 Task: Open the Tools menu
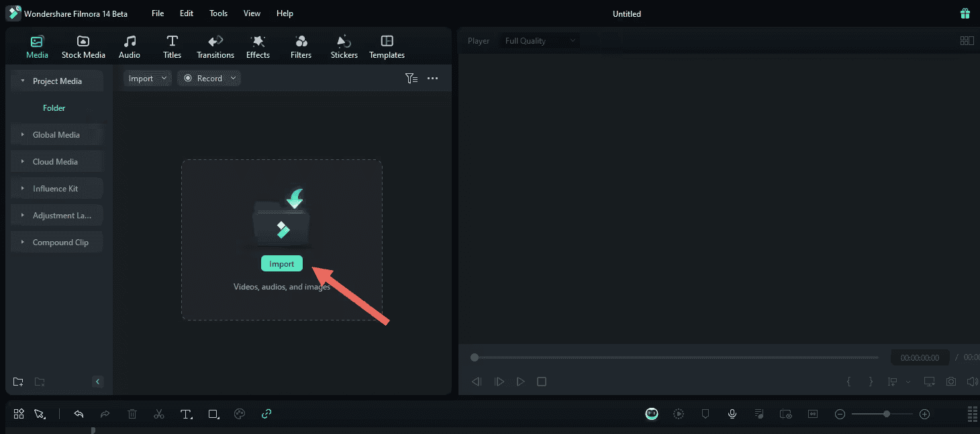[218, 13]
